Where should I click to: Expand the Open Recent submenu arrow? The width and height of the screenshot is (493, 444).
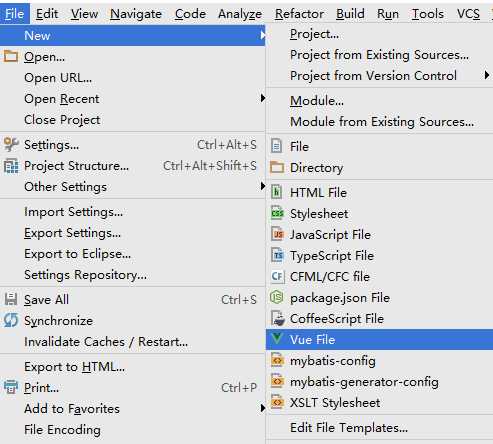[x=263, y=98]
